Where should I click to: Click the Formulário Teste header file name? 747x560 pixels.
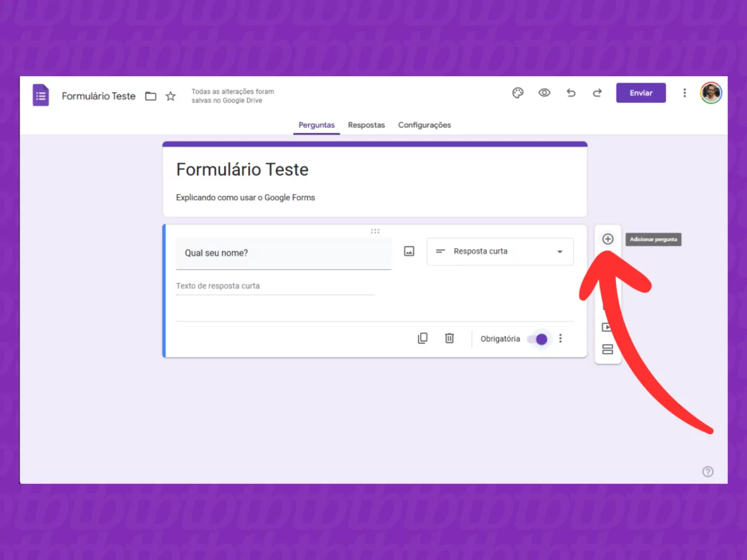pyautogui.click(x=99, y=97)
